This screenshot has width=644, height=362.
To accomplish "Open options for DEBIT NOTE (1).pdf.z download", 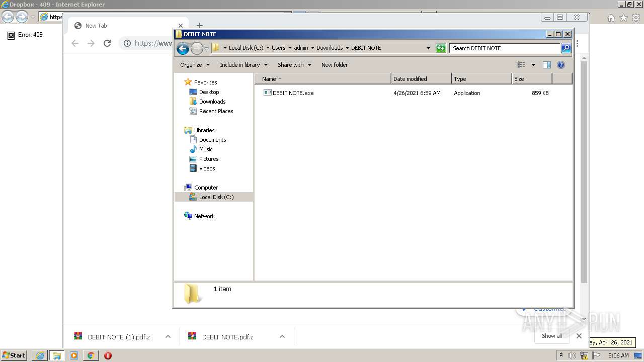I will (x=168, y=337).
